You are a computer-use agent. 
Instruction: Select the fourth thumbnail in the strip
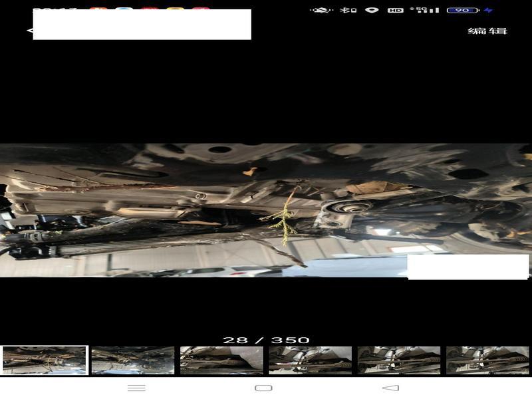(310, 360)
